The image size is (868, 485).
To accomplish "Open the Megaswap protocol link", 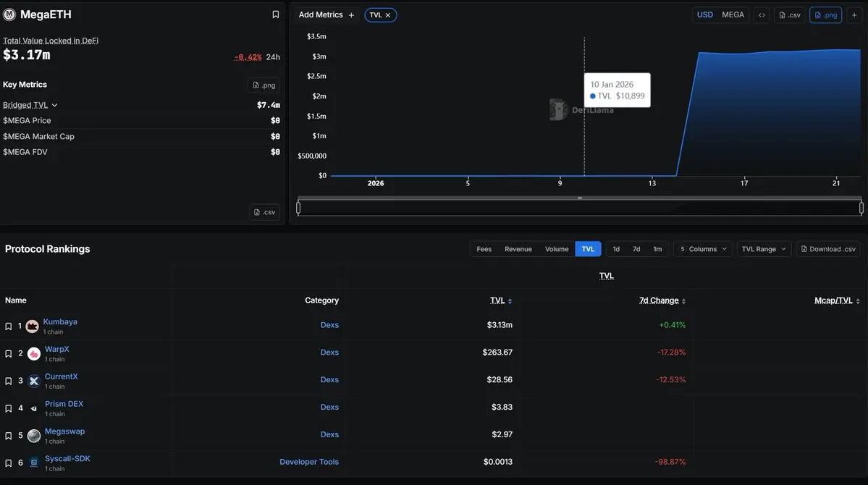I will click(x=64, y=431).
